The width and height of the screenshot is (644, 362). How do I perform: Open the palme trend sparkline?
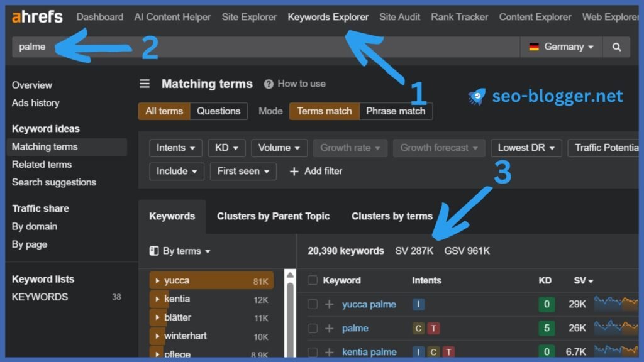616,328
